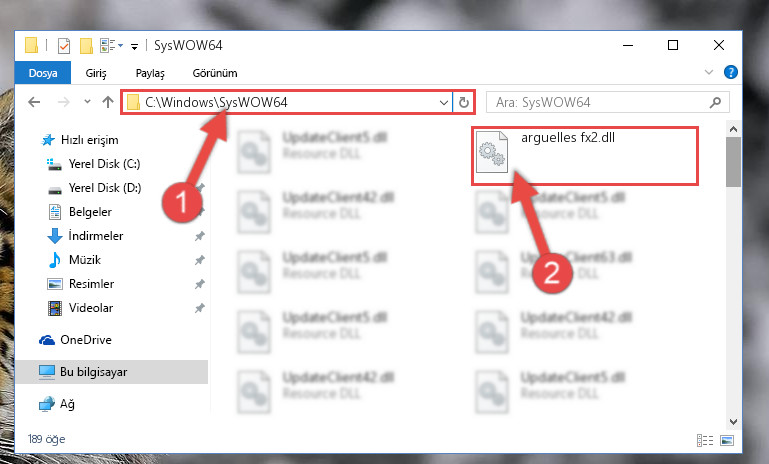
Task: Switch to the Görünüm tab
Action: [x=215, y=73]
